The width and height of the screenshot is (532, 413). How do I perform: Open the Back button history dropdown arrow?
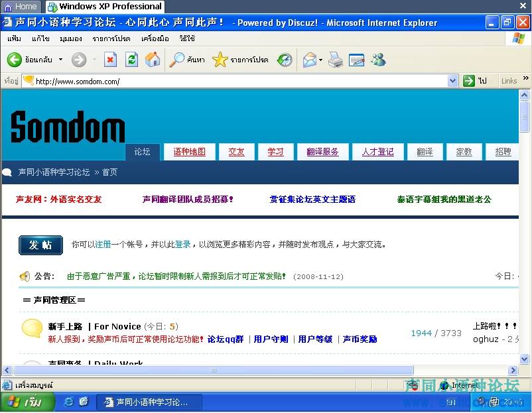[61, 60]
